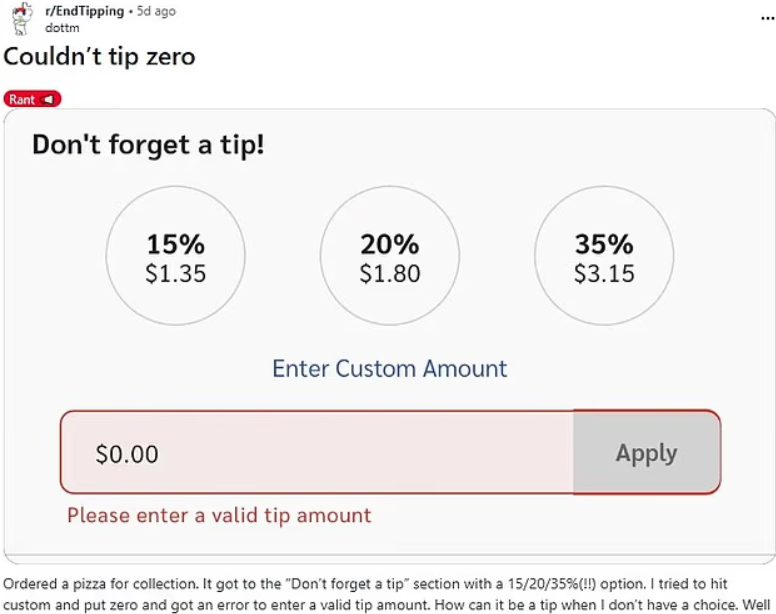Click the "Don't forget a tip!" heading

point(148,145)
